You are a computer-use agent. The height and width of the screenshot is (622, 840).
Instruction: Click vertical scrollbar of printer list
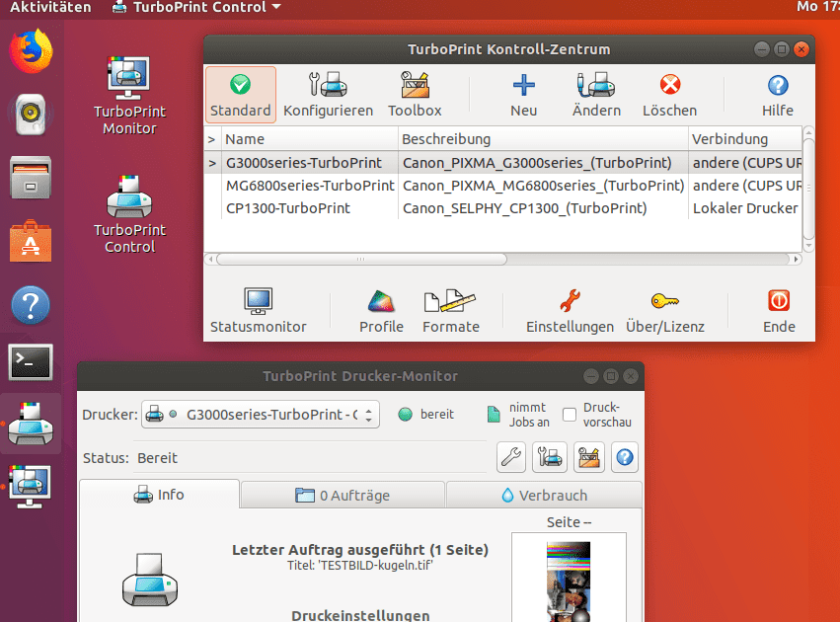tap(809, 188)
